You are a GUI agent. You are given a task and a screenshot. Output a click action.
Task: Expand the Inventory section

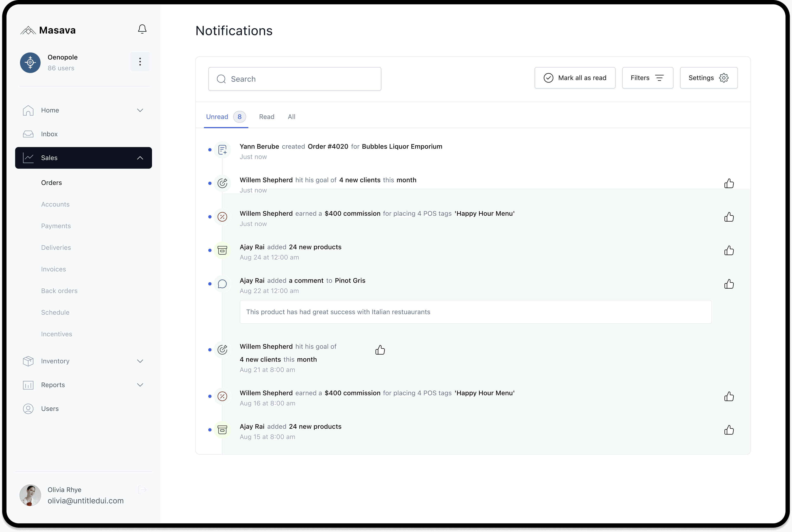click(x=140, y=361)
